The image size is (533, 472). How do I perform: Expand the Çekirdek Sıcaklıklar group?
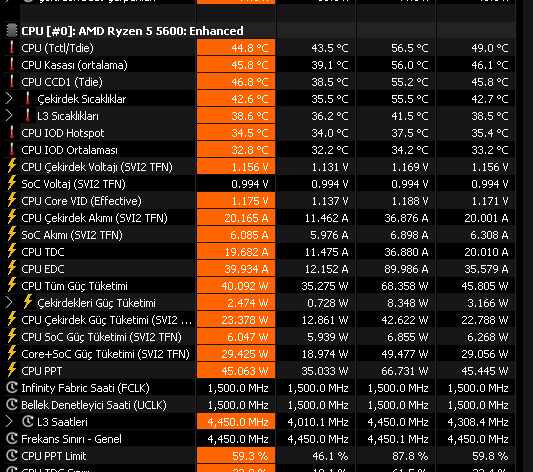pyautogui.click(x=9, y=99)
